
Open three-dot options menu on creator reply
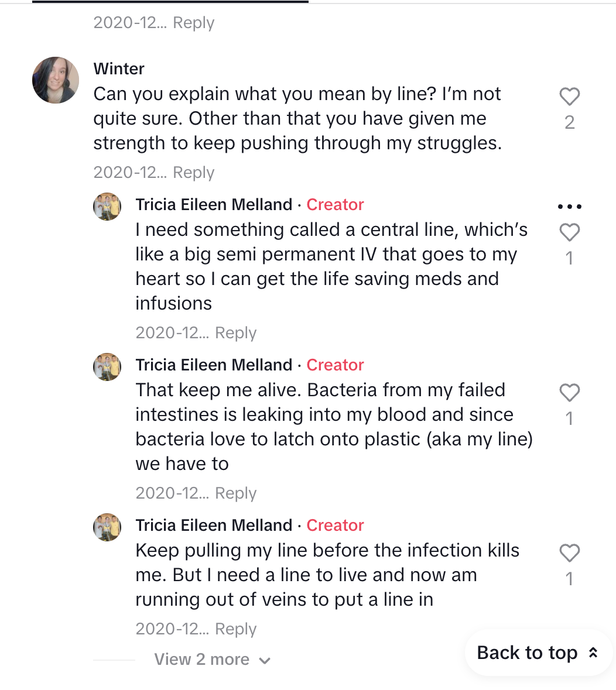[569, 207]
